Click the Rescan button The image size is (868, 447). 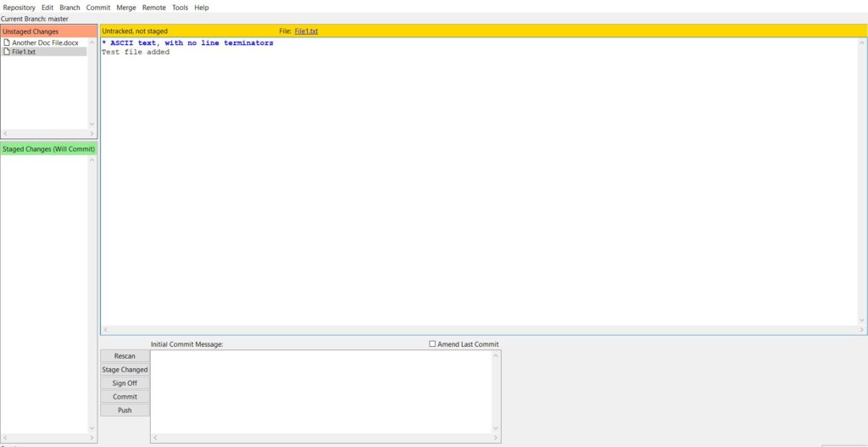125,356
